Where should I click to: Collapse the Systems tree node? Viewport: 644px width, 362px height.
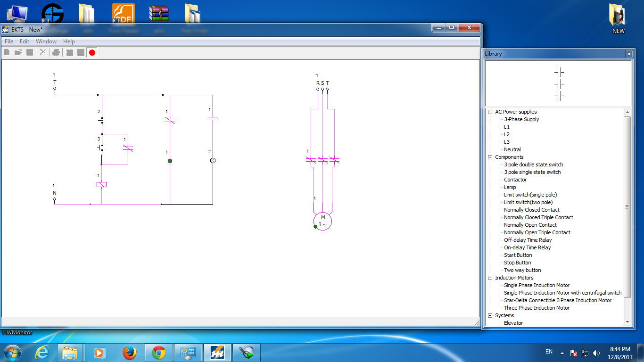point(490,315)
